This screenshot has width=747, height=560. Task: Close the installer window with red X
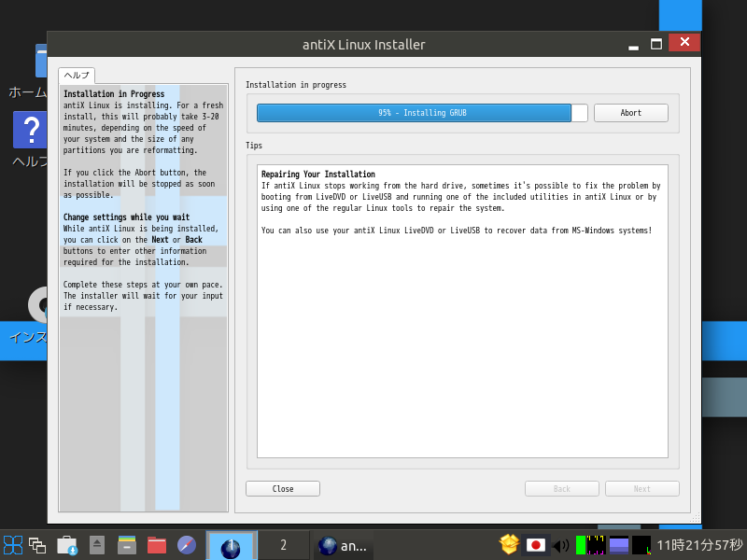coord(684,42)
